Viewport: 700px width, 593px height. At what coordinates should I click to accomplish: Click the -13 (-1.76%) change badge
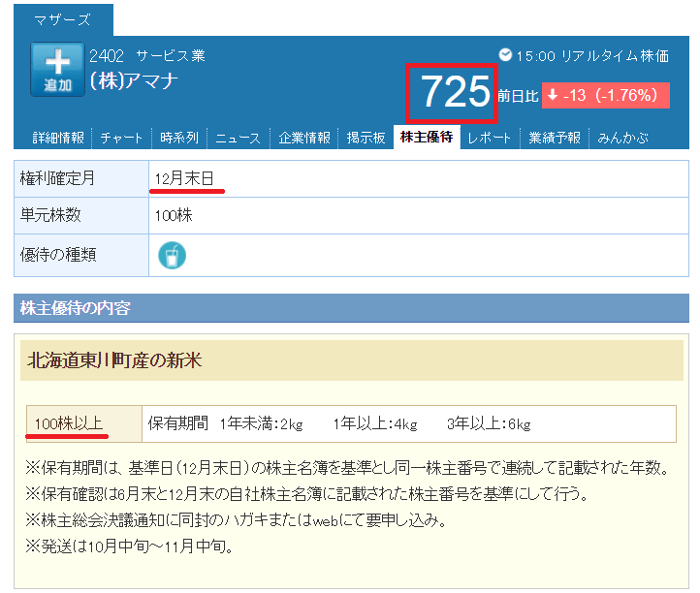click(x=606, y=95)
